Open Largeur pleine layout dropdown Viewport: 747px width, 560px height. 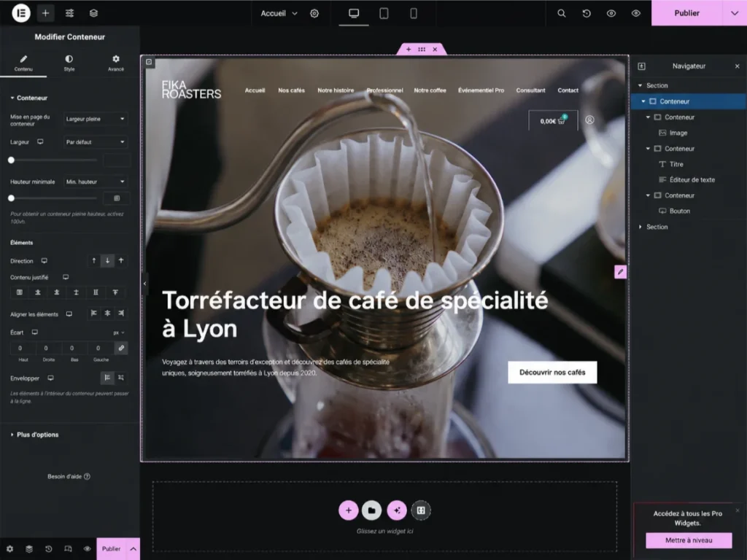[x=96, y=119]
